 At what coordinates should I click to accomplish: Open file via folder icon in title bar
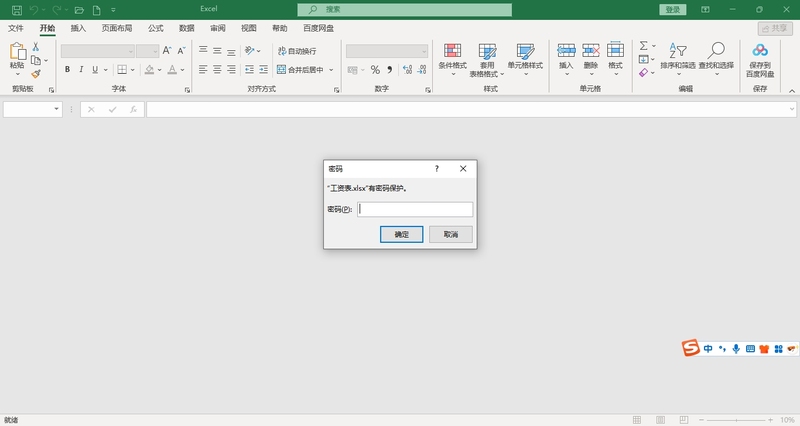pos(79,10)
